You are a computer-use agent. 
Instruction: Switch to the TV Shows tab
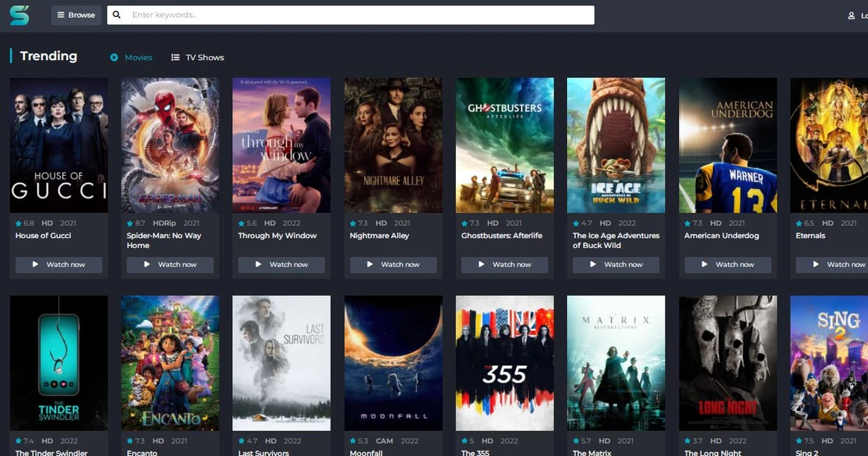[197, 57]
